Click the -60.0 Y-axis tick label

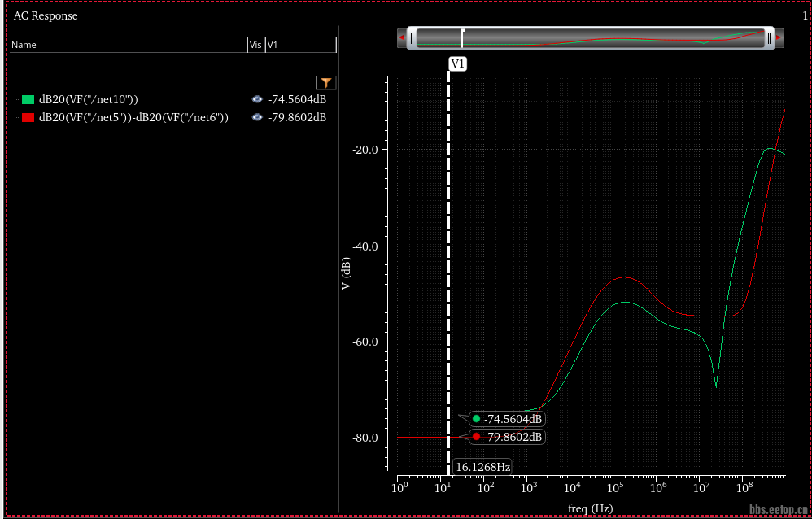click(x=366, y=342)
